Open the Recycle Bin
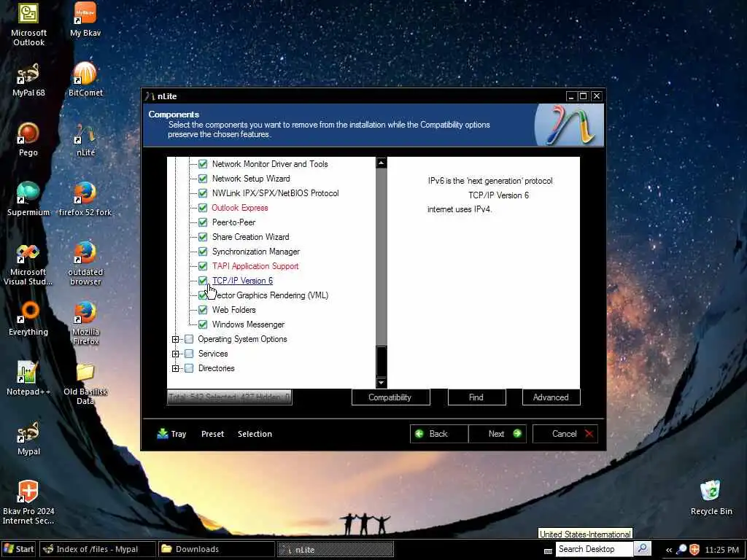 pos(711,499)
